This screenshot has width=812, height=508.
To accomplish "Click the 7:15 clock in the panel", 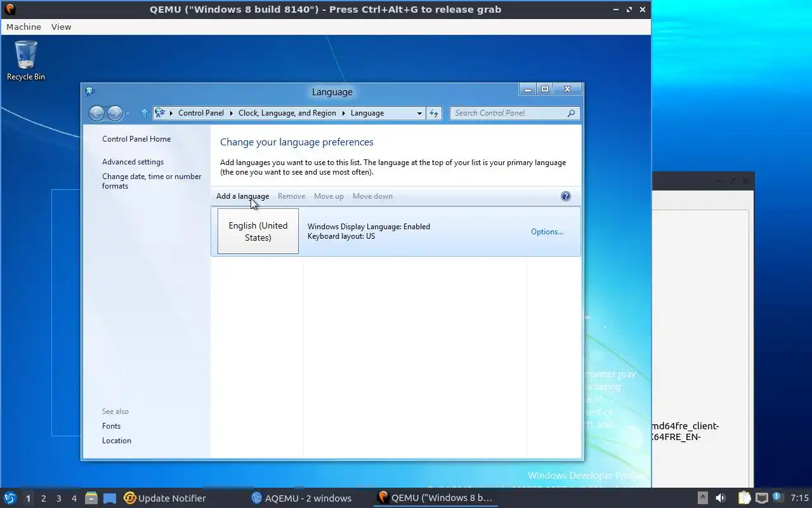I will click(x=799, y=498).
